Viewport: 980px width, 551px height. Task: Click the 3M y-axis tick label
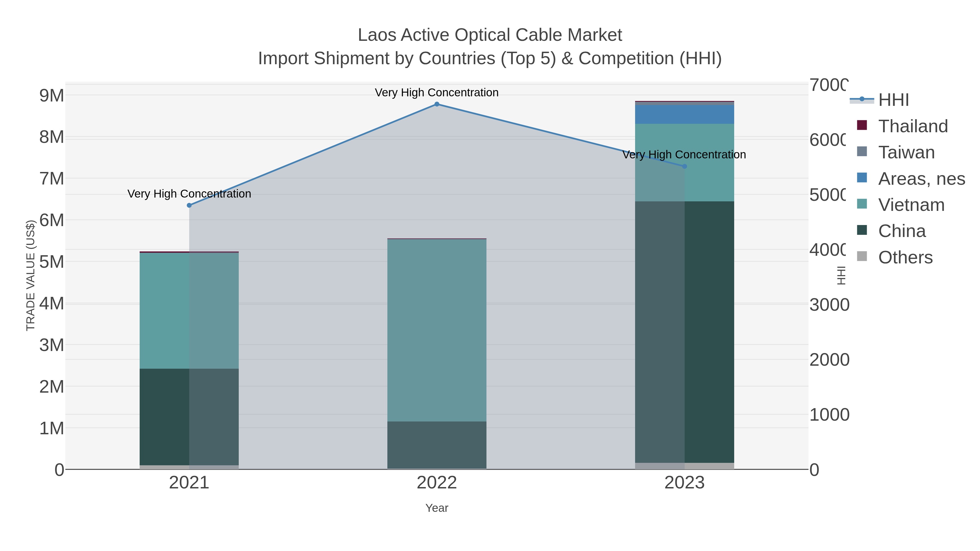coord(52,345)
